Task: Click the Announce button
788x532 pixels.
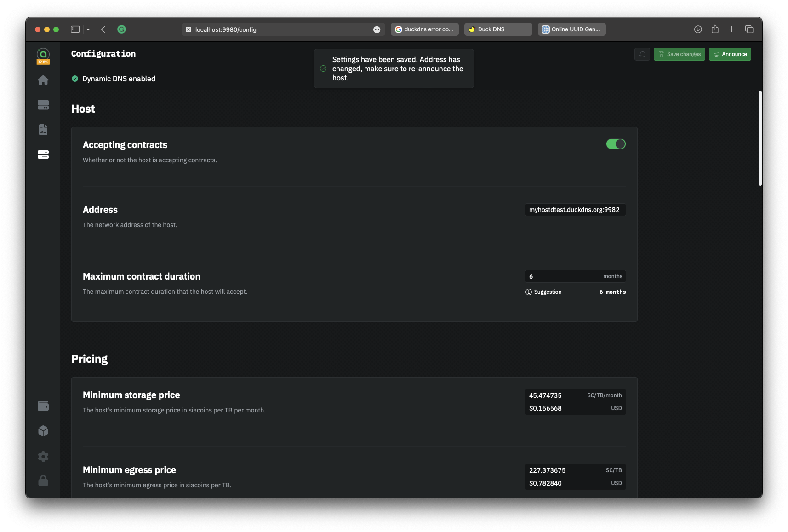Action: [x=730, y=54]
